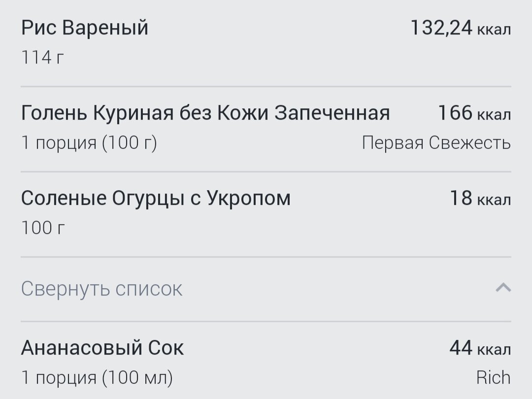
Task: Tap the 132,24 ккал value for rice
Action: point(461,28)
